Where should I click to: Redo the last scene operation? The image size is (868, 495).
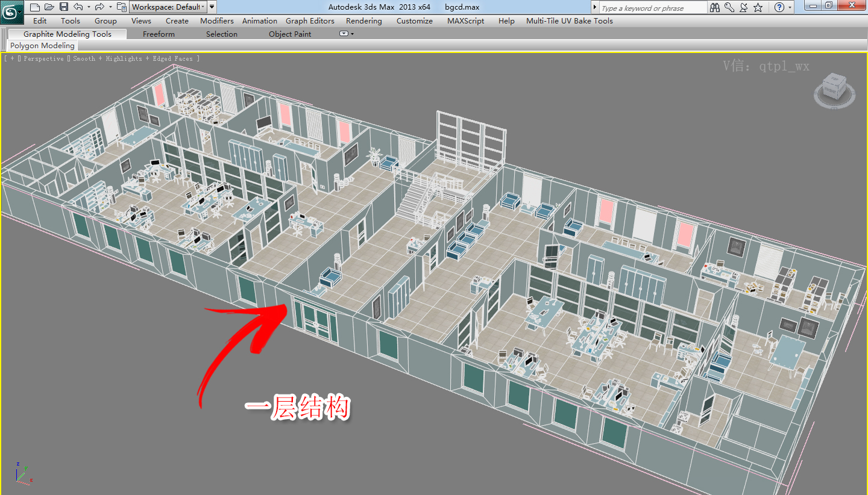coord(100,7)
